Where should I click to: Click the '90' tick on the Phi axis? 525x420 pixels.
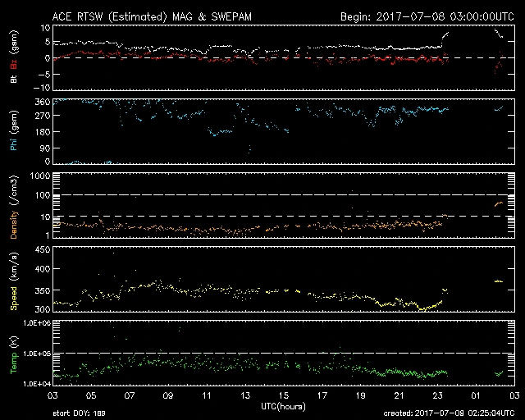[x=45, y=148]
